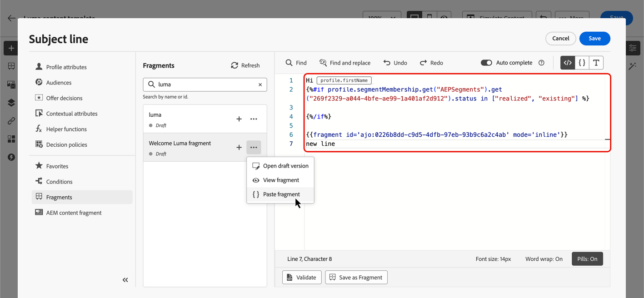Add Welcome Luma fragment with plus icon
The image size is (644, 298).
point(239,147)
